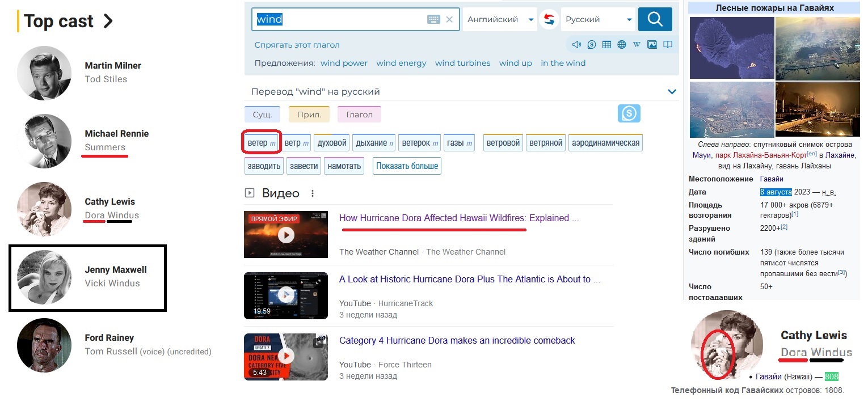Screen dimensions: 868x406
Task: Open Martin Milner cast entry
Action: point(113,65)
